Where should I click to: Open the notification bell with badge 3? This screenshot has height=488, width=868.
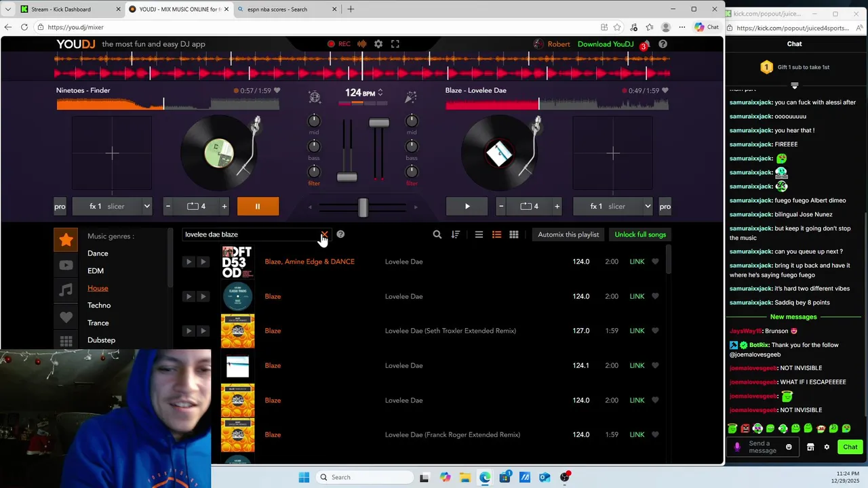646,44
